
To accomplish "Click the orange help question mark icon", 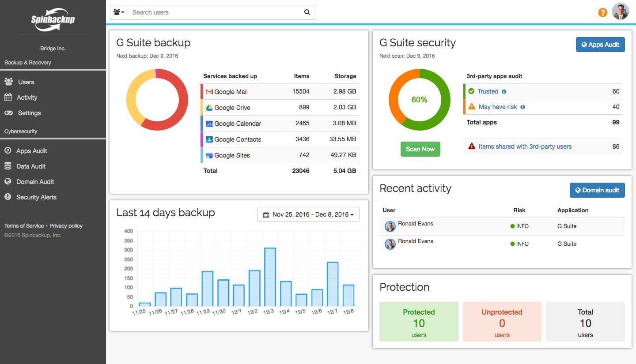I will [602, 12].
